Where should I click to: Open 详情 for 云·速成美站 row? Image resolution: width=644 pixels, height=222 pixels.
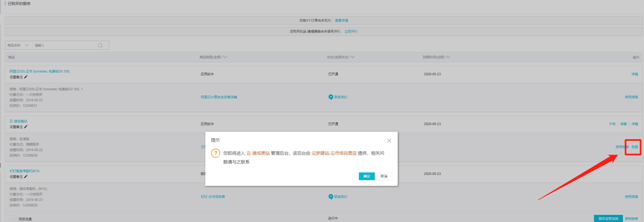635,124
